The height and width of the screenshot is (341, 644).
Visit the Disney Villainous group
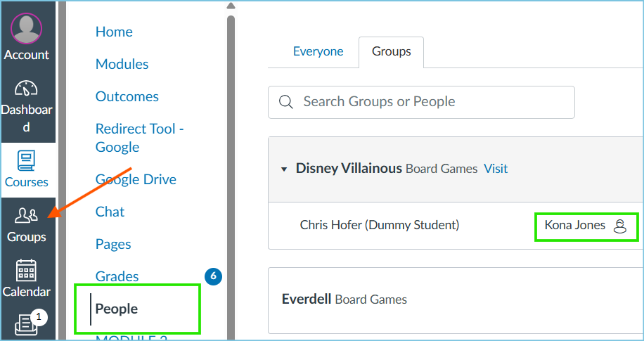point(496,169)
